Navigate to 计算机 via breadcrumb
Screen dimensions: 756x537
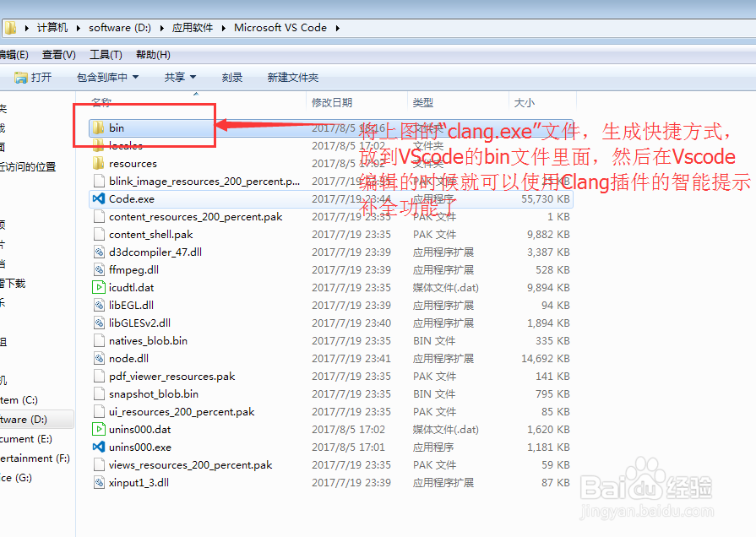point(52,27)
